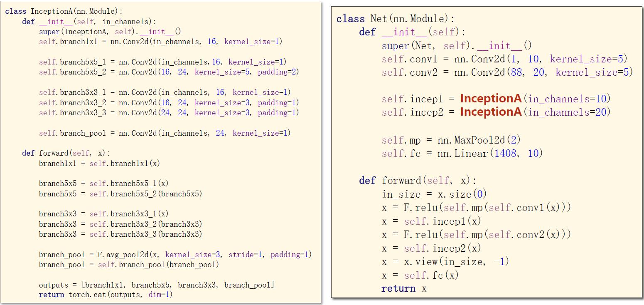Click the 'self.mp = nn.MaxPool2d(2)' line
The width and height of the screenshot is (644, 305).
tap(452, 140)
